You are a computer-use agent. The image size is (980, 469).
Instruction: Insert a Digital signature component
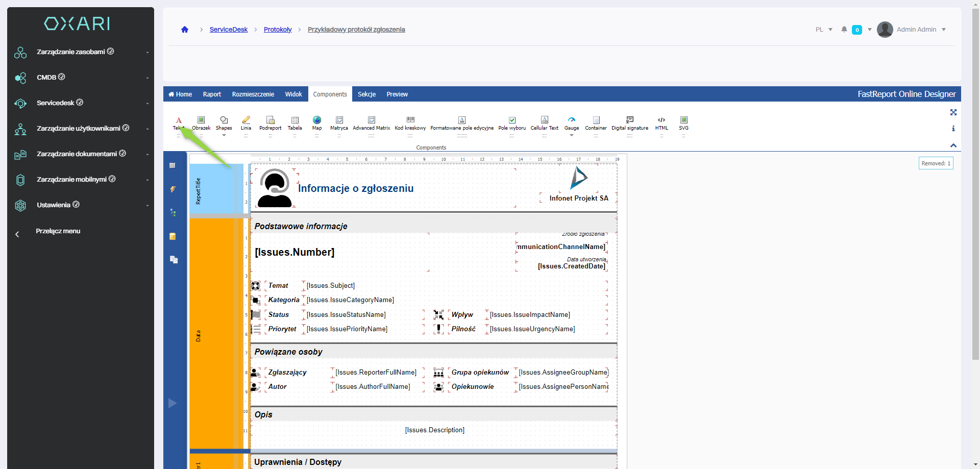pos(630,122)
